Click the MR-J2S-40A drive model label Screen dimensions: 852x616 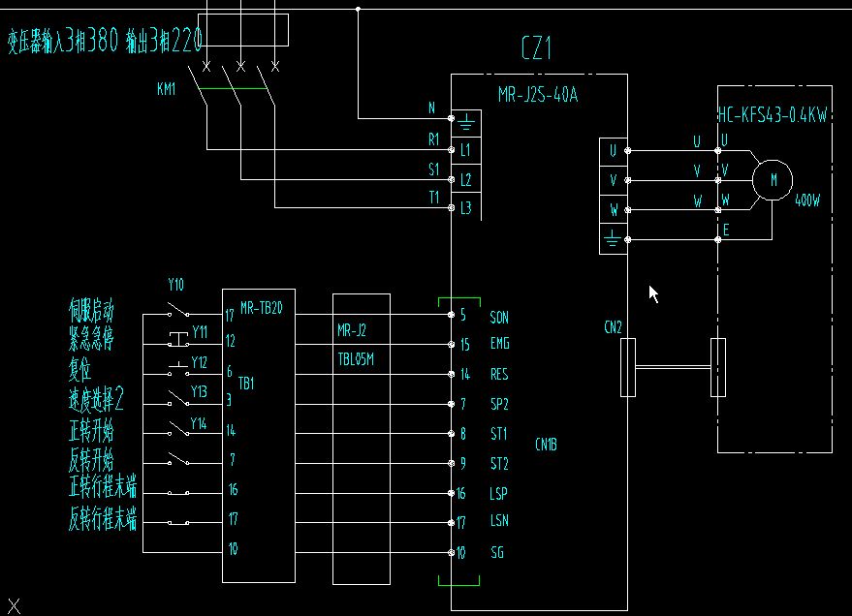pyautogui.click(x=538, y=95)
